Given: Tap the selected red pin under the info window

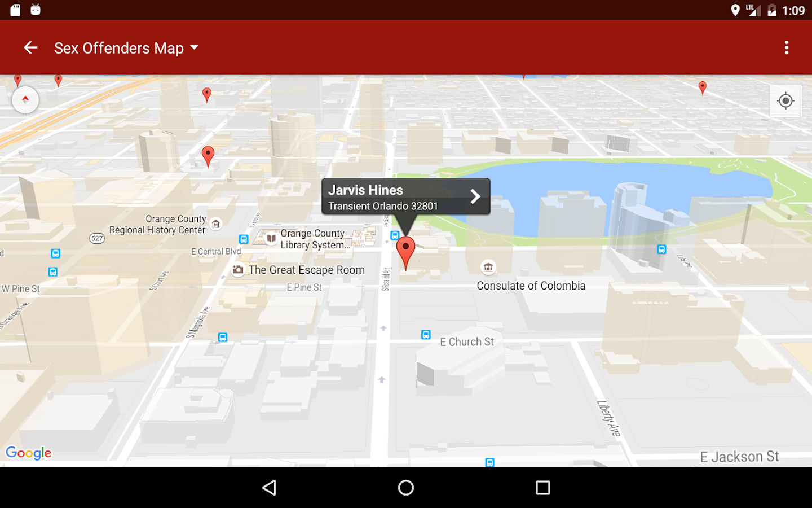Looking at the screenshot, I should tap(405, 252).
